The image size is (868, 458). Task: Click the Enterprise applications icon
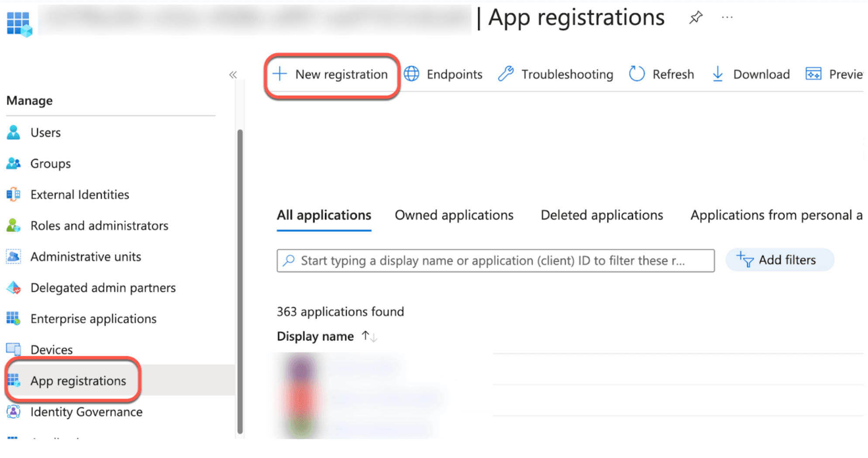14,319
